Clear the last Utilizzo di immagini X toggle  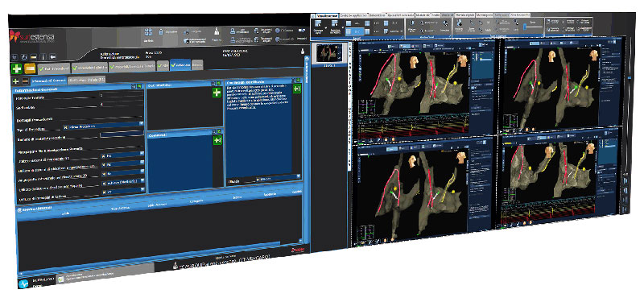[104, 191]
